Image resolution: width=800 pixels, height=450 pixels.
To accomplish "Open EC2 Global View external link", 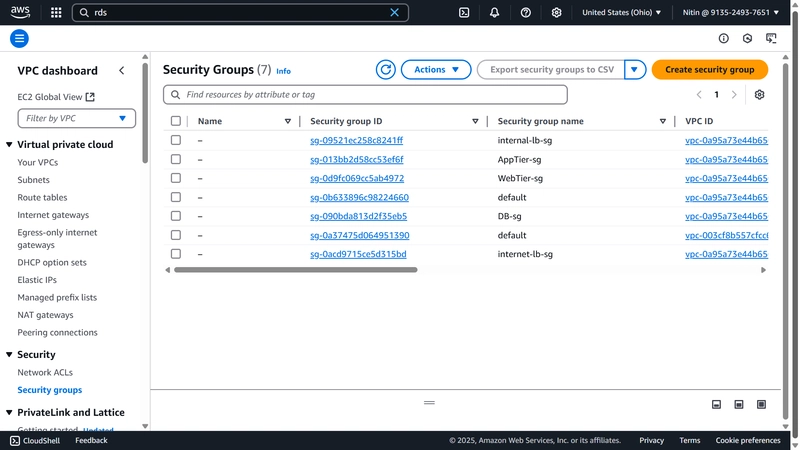I will click(x=56, y=97).
